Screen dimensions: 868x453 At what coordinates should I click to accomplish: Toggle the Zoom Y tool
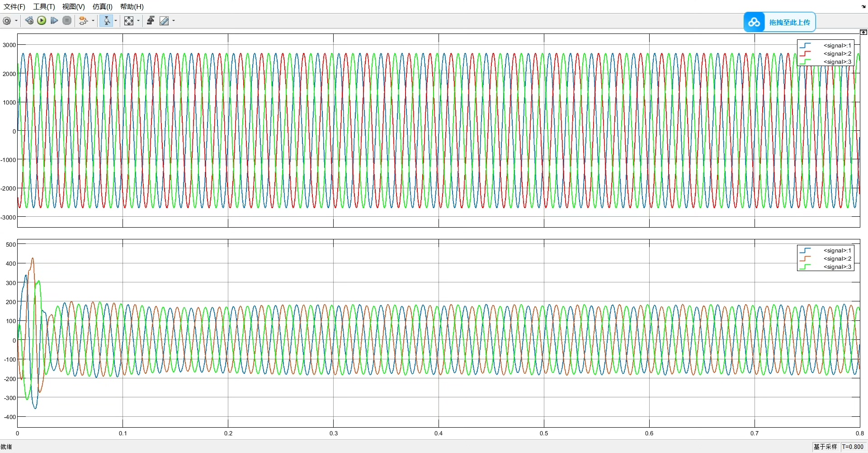click(107, 21)
